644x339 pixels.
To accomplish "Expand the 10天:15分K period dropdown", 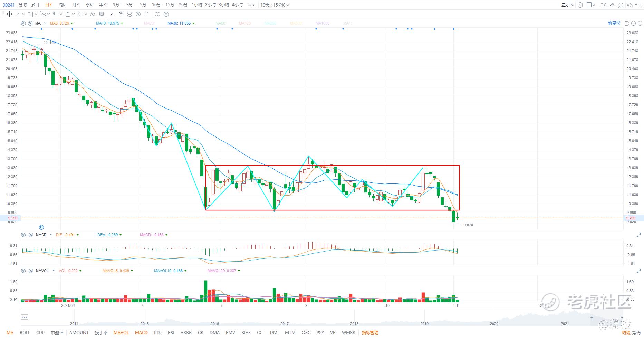I will [x=275, y=5].
